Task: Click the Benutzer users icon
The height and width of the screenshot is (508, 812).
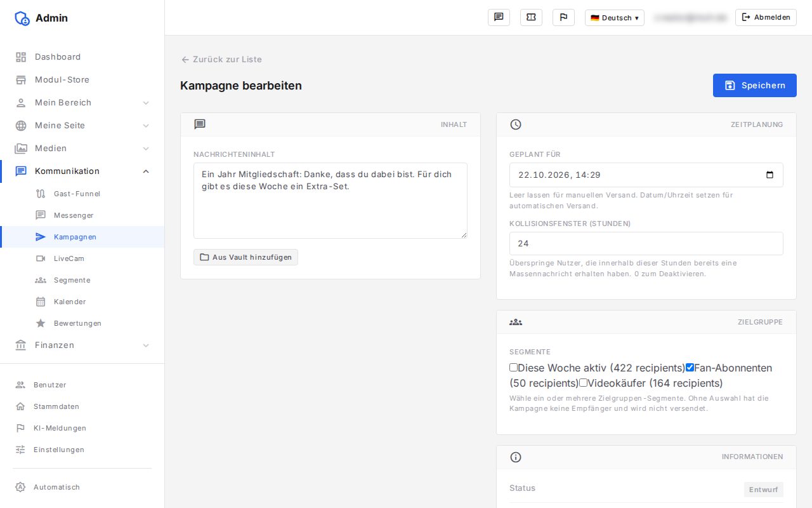Action: [x=20, y=385]
